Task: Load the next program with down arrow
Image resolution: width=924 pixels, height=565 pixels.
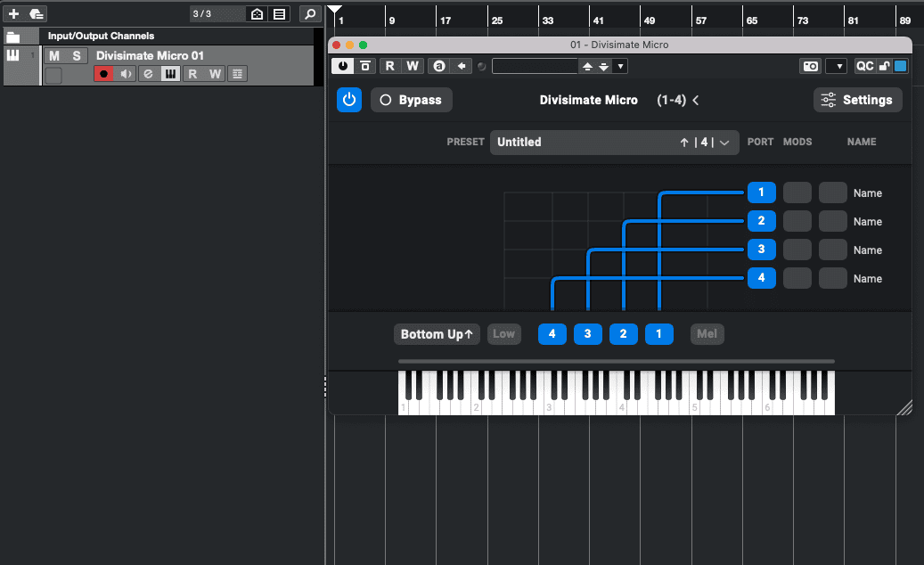Action: 603,67
